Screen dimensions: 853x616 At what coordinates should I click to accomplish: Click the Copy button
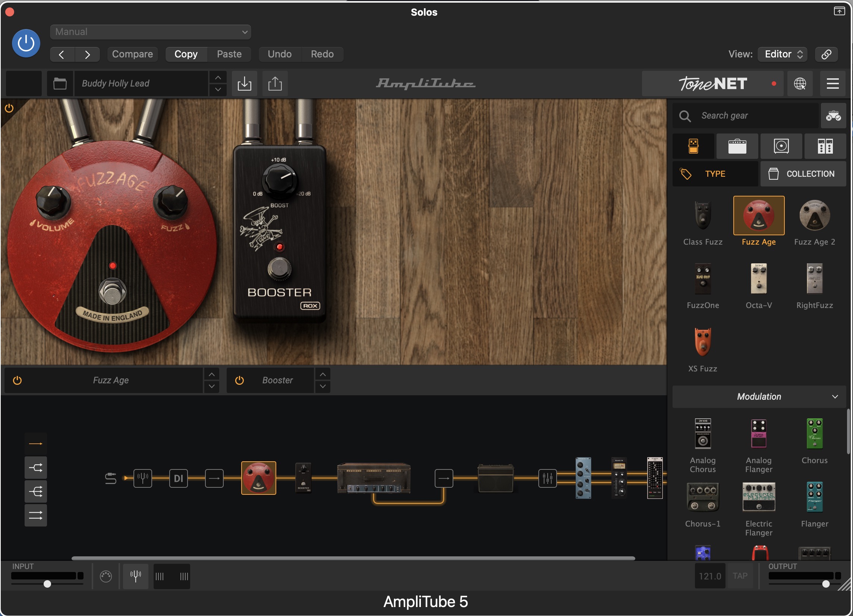[186, 54]
